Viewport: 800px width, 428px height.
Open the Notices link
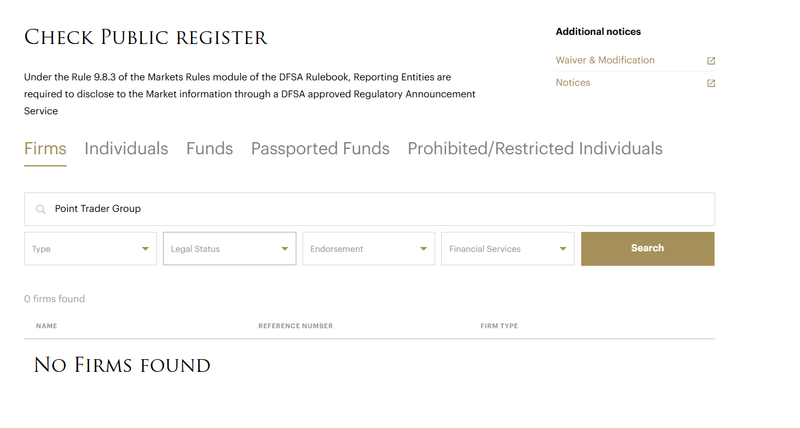pyautogui.click(x=573, y=83)
